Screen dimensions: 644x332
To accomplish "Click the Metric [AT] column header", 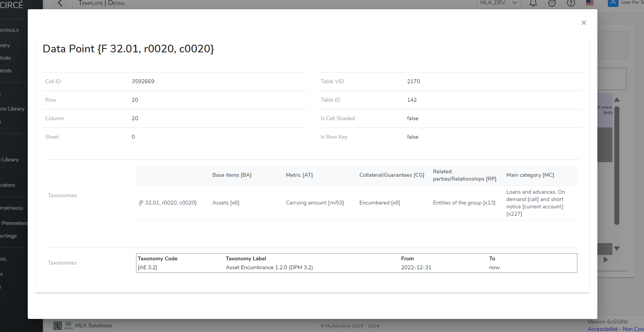I will [x=299, y=175].
